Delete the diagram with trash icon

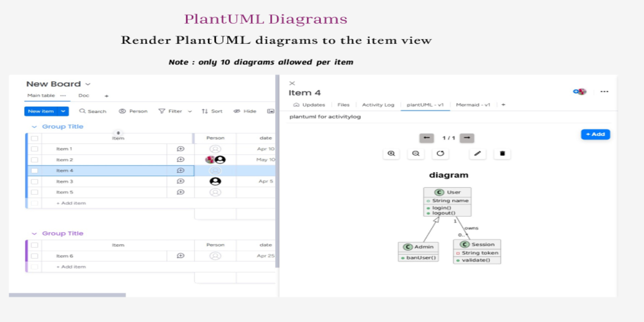pos(502,154)
